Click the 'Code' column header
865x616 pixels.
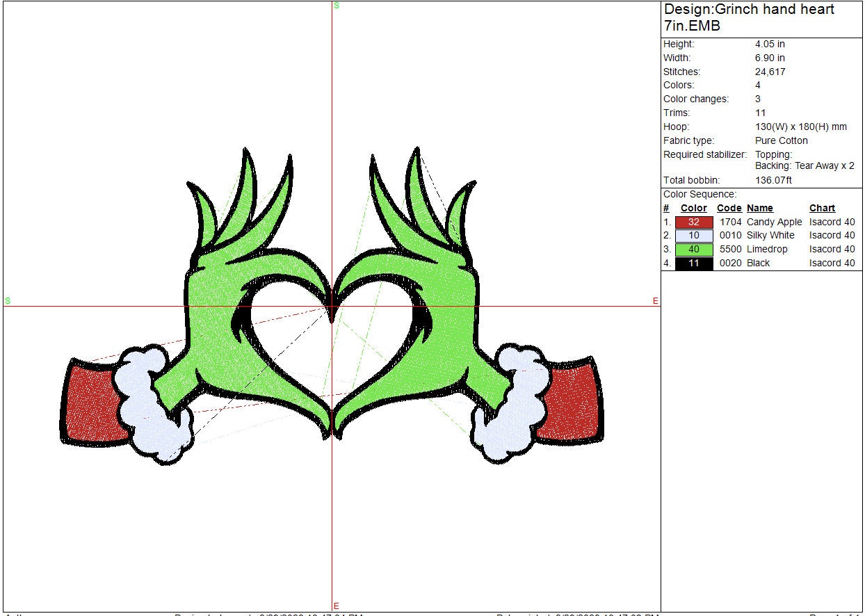coord(729,208)
